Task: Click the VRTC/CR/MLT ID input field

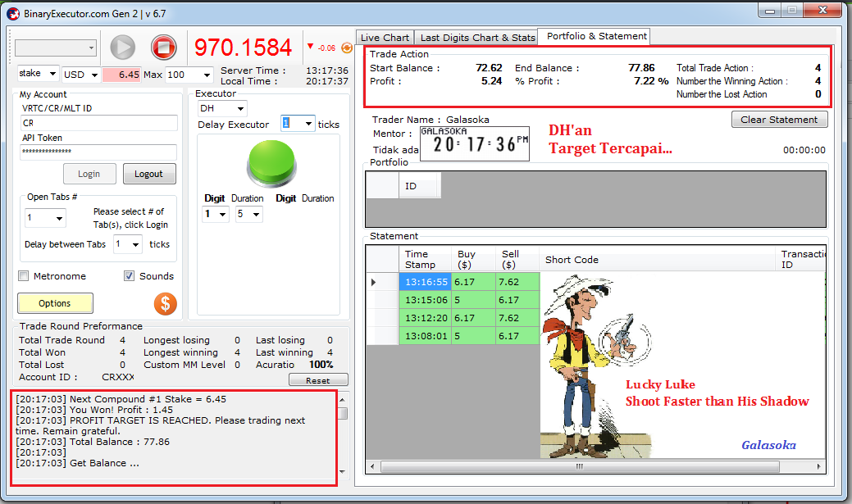Action: 99,123
